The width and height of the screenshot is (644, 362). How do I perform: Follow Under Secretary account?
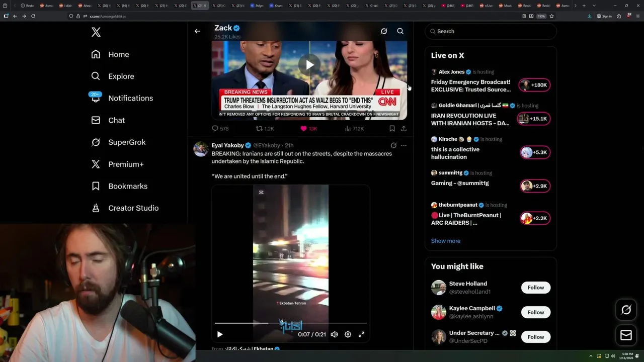tap(536, 337)
